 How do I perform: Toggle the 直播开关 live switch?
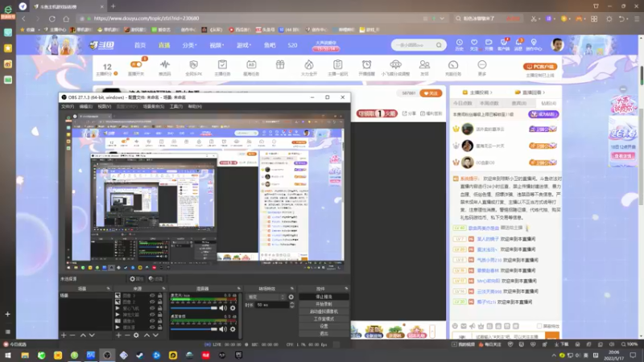click(x=136, y=64)
